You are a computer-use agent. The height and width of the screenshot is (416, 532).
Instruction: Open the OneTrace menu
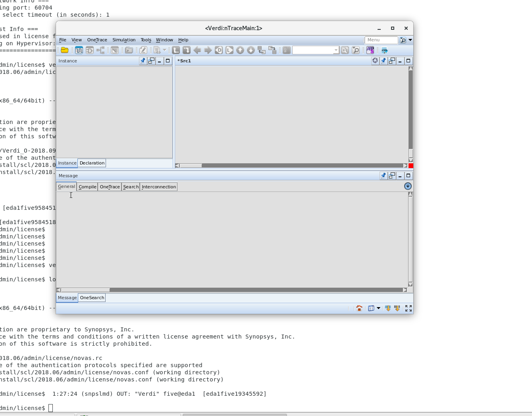(97, 40)
